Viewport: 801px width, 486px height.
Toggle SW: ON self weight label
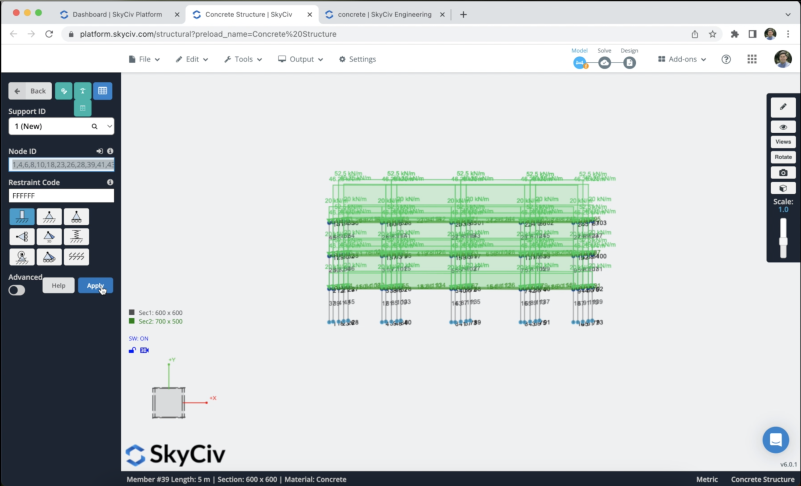(138, 338)
